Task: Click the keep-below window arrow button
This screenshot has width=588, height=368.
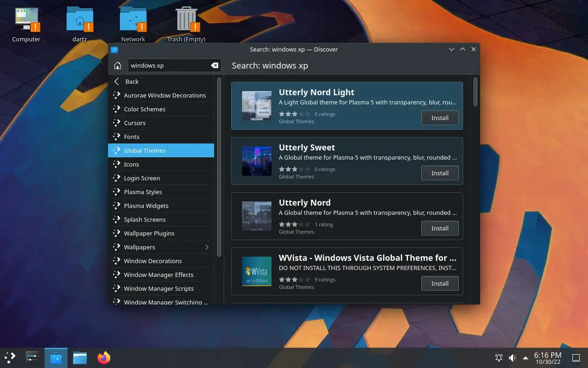Action: (x=452, y=49)
